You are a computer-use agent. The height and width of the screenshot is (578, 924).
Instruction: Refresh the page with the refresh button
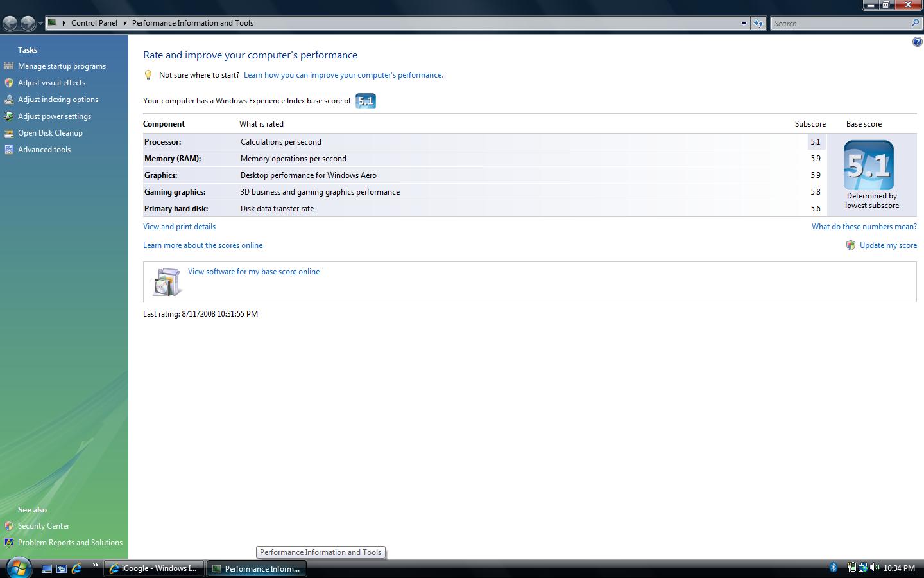coord(758,23)
